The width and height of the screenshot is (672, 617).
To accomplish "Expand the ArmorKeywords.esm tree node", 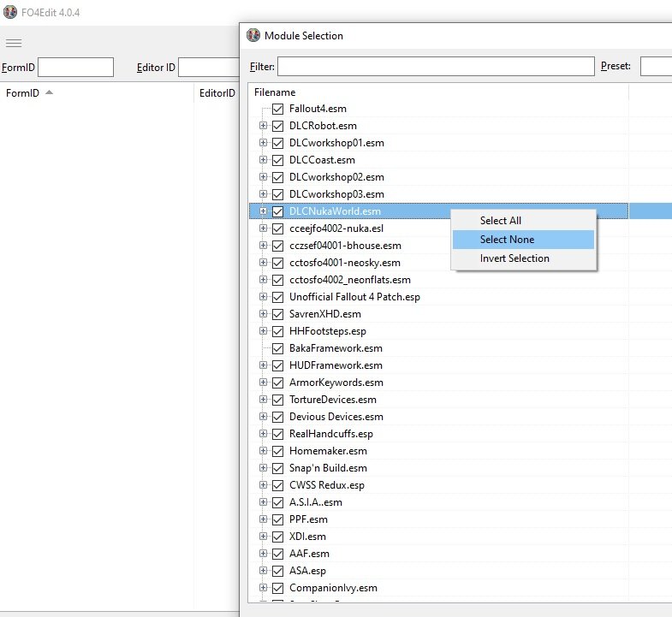I will click(x=264, y=383).
